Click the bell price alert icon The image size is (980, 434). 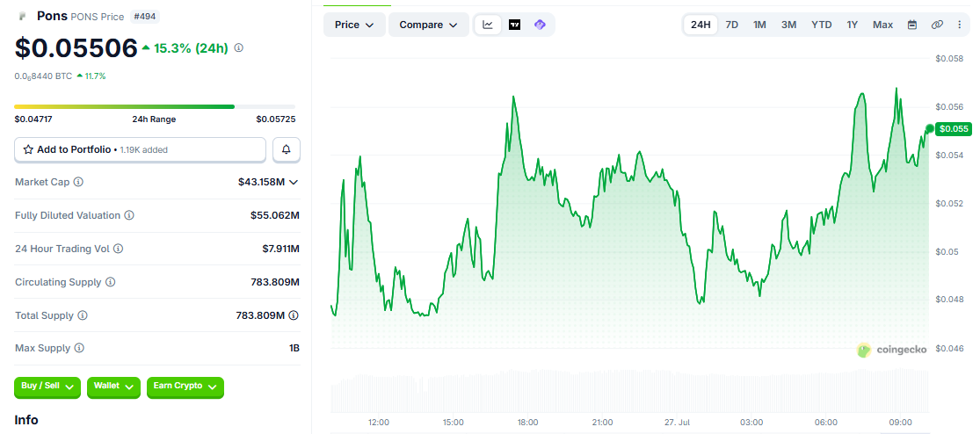point(287,150)
